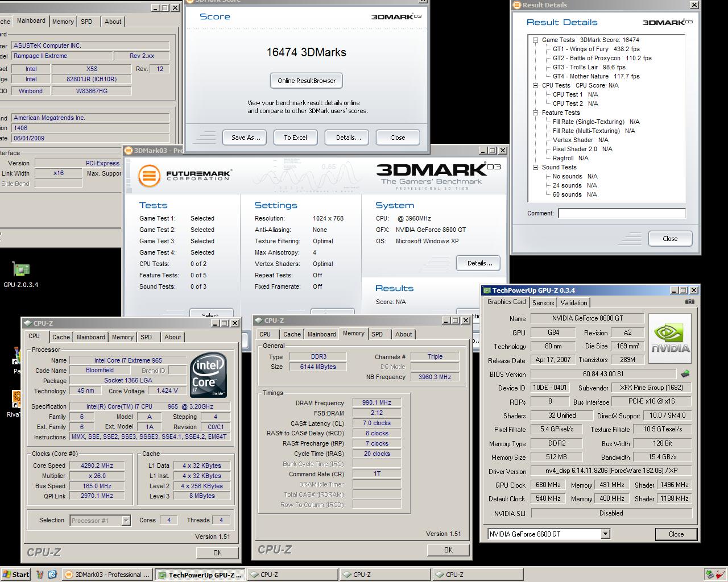Select the GPU-Z Graphics Card tab
The width and height of the screenshot is (728, 582).
[x=506, y=302]
